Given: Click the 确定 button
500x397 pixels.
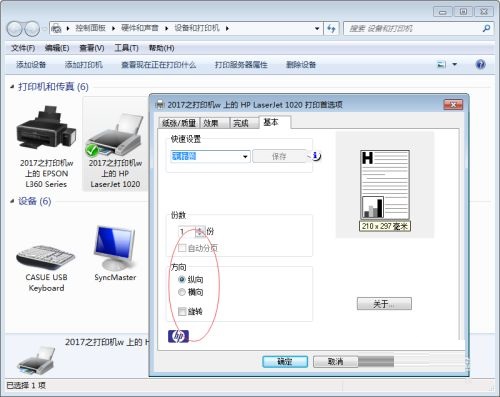Looking at the screenshot, I should [285, 362].
